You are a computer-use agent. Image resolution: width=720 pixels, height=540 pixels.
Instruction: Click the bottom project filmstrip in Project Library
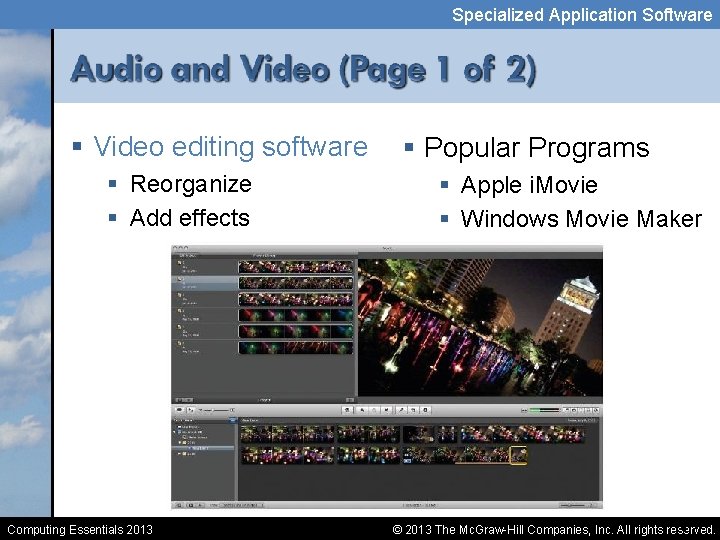(296, 348)
